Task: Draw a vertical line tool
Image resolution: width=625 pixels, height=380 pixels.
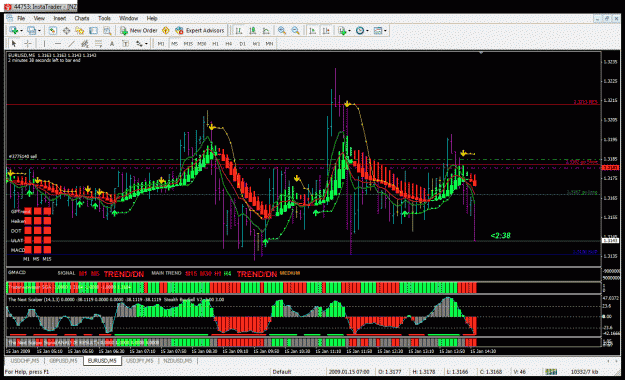Action: click(x=44, y=43)
